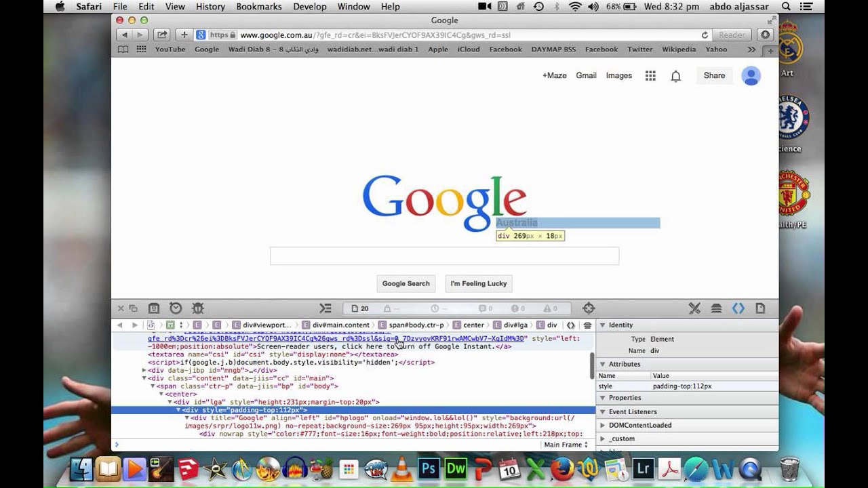
Task: Open Google notifications bell
Action: pyautogui.click(x=676, y=76)
